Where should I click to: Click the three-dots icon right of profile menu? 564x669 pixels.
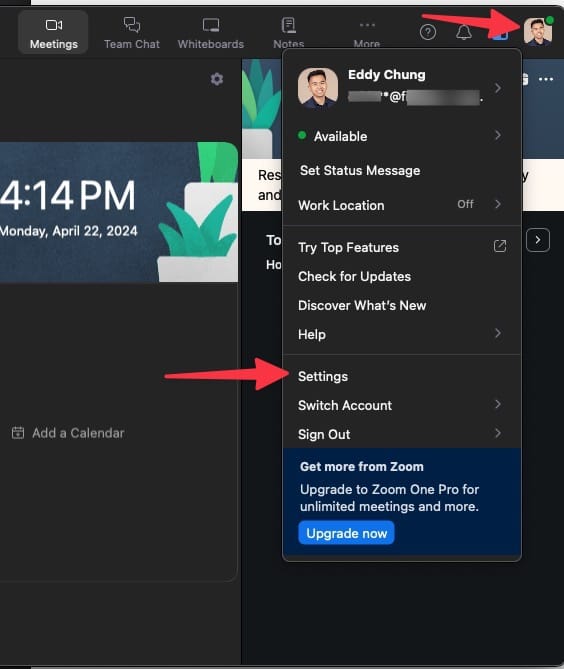(x=546, y=79)
